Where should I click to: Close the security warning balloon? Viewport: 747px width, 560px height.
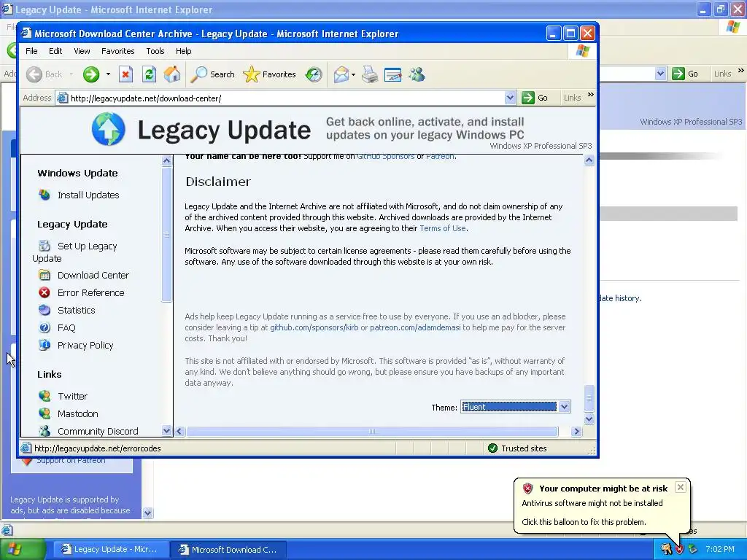click(x=681, y=487)
